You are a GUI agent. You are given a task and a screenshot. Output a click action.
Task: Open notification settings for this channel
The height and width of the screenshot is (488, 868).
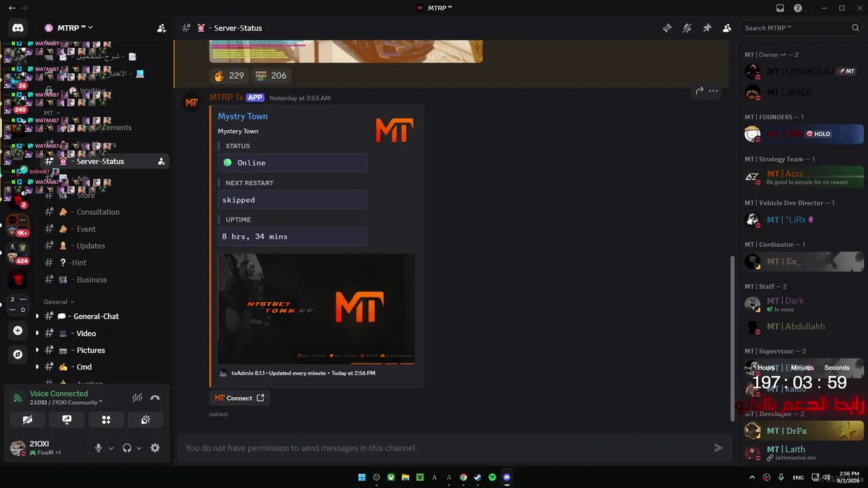tap(687, 28)
